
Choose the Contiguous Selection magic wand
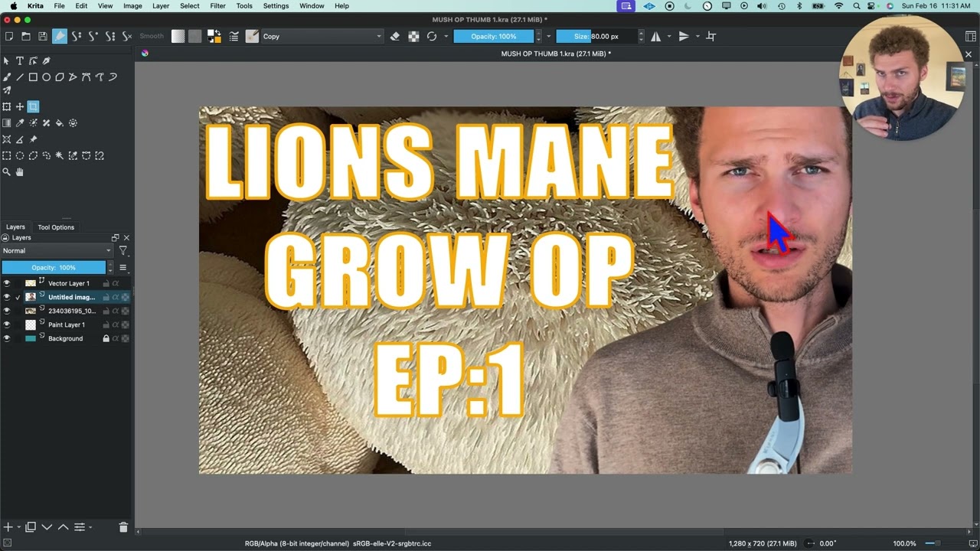(60, 155)
